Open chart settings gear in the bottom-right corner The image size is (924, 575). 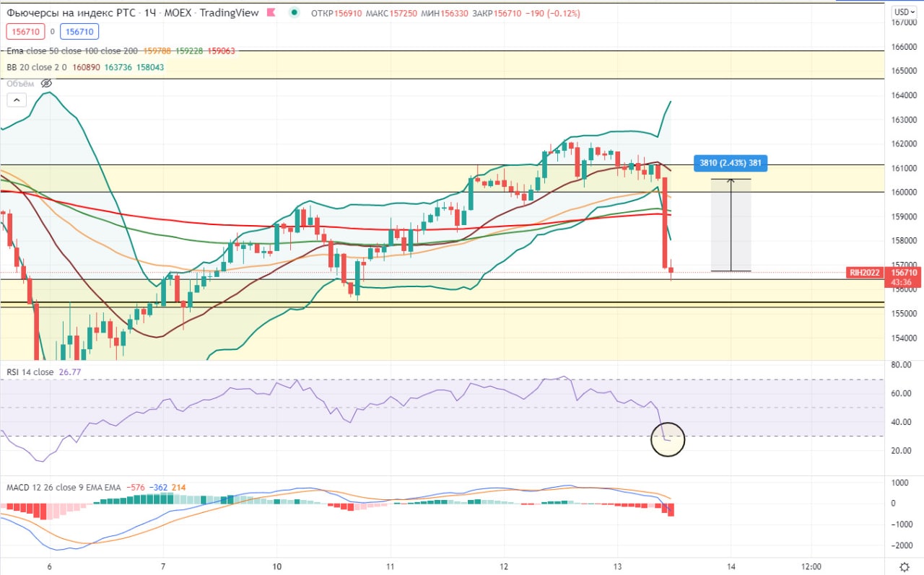[904, 566]
